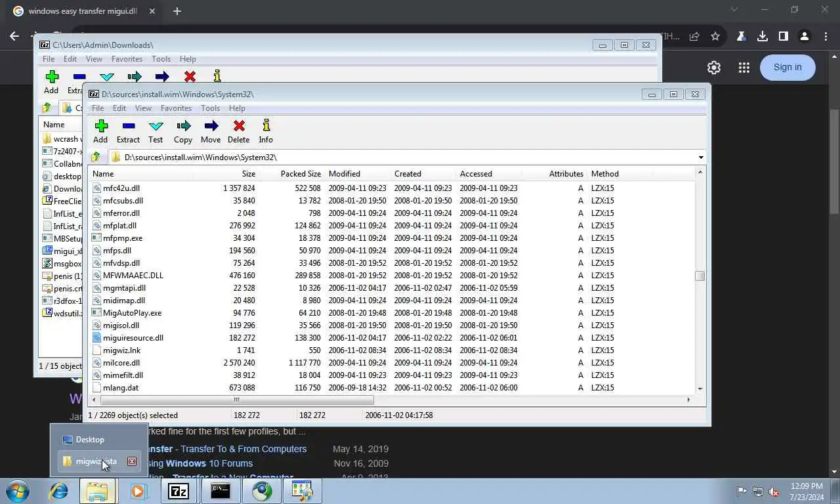
Task: Open Chrome downloads icon
Action: (x=762, y=37)
